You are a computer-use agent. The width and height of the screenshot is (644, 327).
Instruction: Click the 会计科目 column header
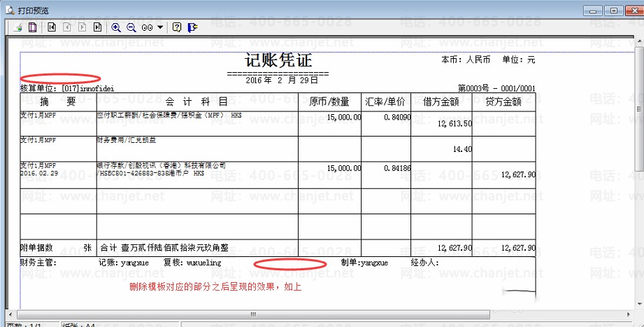click(x=196, y=102)
